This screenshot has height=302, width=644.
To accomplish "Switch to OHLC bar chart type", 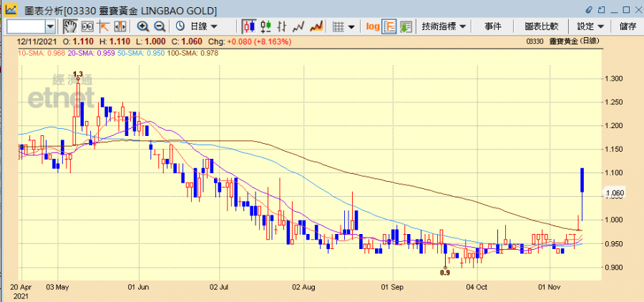I will (x=265, y=26).
